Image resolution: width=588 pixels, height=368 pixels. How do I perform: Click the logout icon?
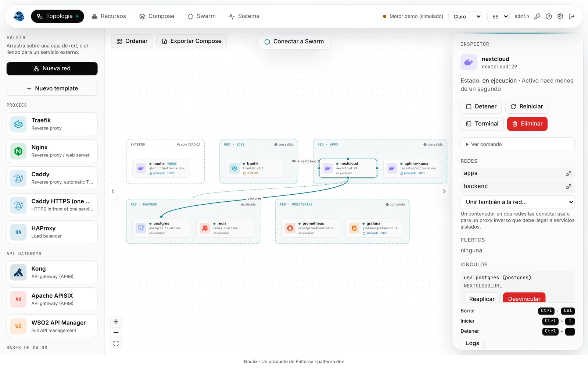click(571, 17)
